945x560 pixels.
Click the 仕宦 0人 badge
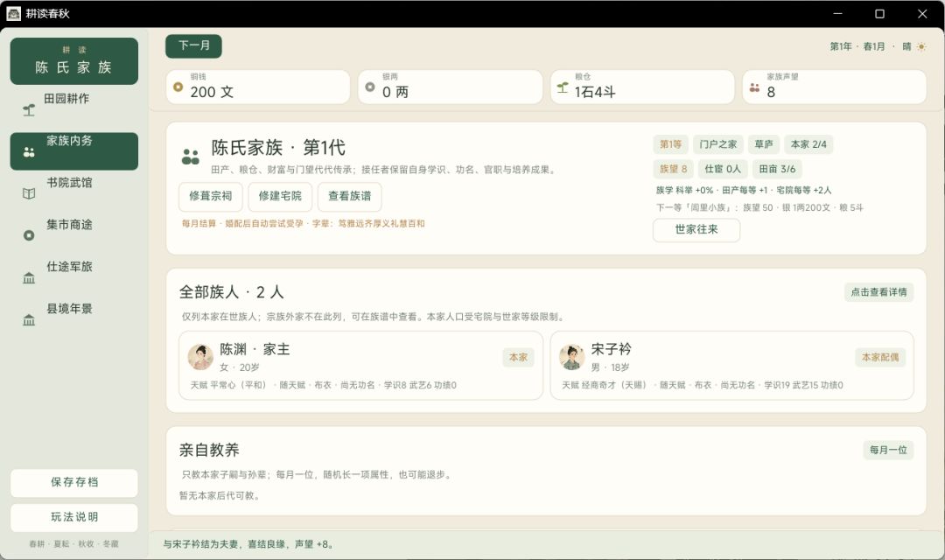723,170
